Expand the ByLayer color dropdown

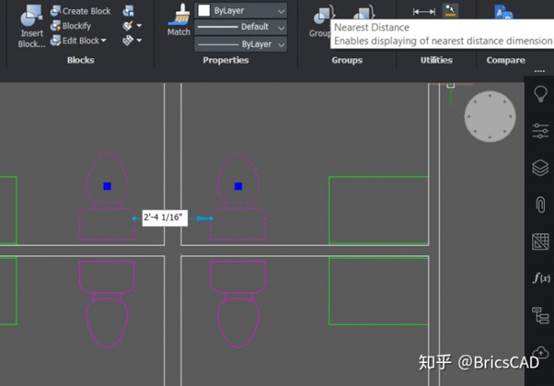tap(241, 11)
